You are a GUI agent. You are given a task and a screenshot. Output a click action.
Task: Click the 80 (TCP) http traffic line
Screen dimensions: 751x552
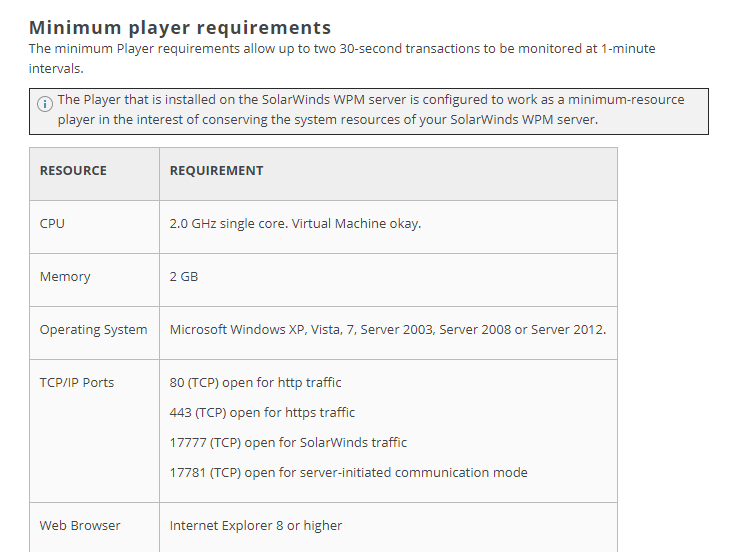point(255,383)
